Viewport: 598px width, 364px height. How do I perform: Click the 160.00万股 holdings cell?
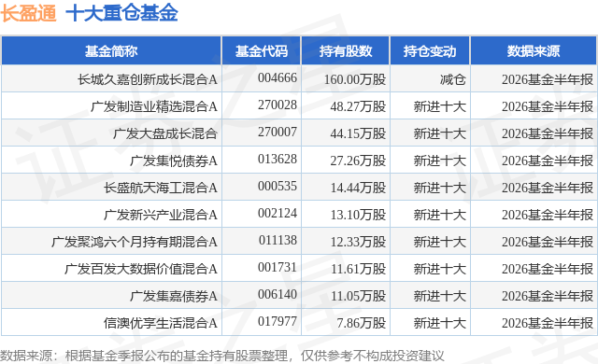355,79
